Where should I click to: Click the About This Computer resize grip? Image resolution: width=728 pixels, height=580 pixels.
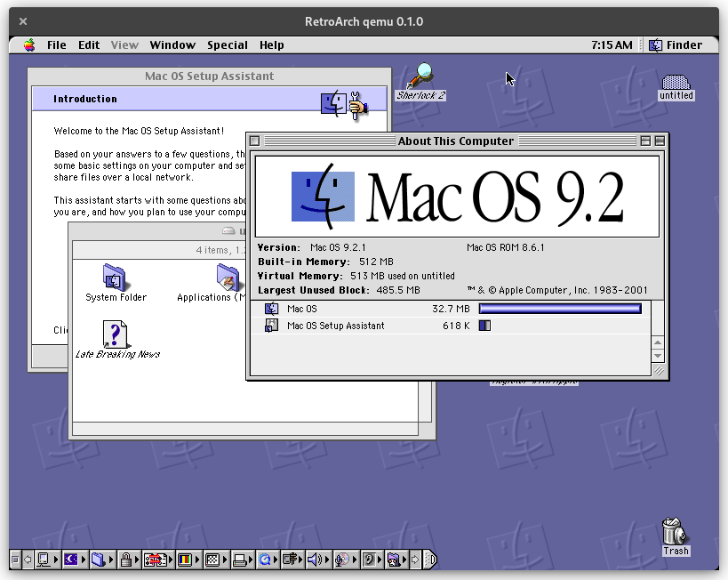point(659,370)
